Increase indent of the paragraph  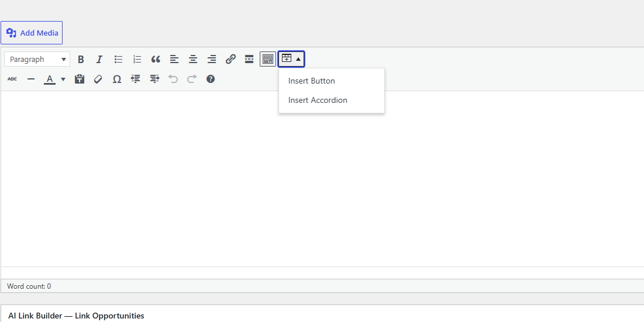click(x=154, y=79)
